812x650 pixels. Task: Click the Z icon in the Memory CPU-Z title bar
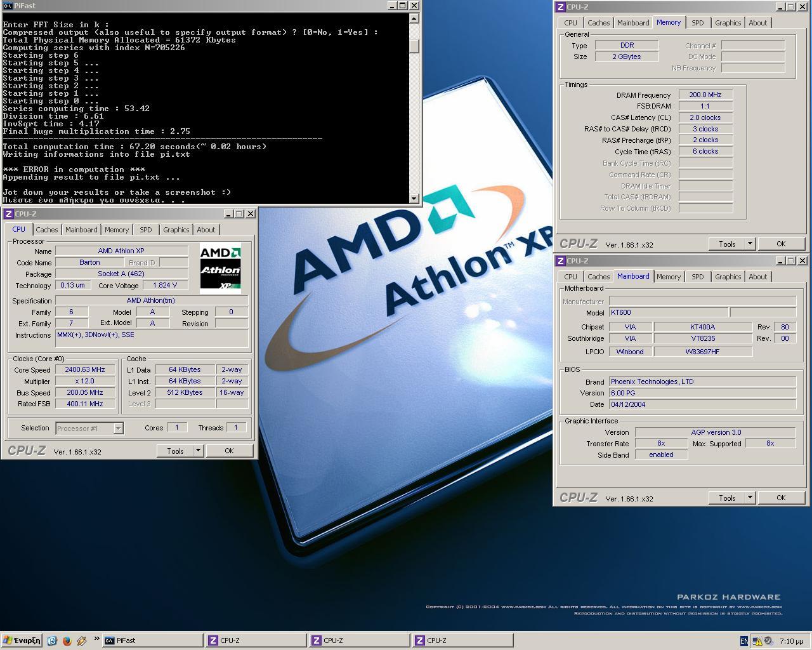(x=560, y=7)
